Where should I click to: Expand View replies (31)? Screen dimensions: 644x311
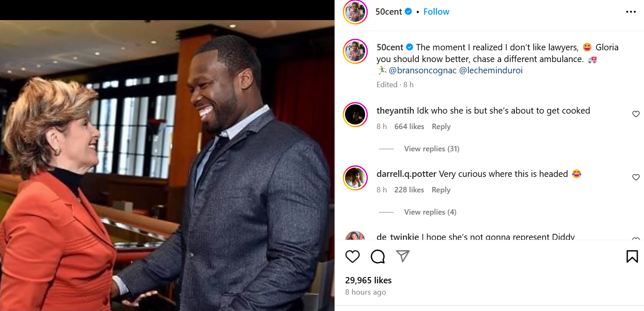pyautogui.click(x=431, y=149)
